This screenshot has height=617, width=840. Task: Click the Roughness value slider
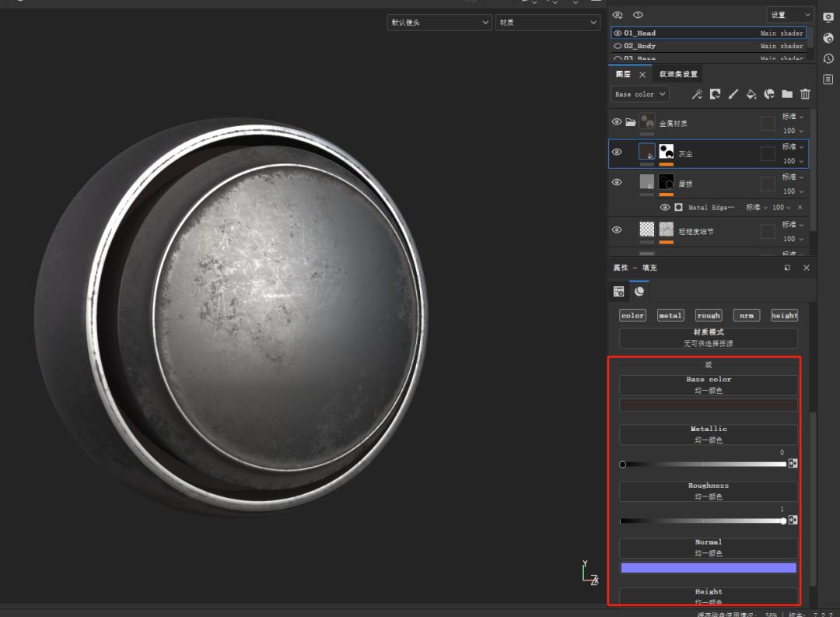pos(703,521)
